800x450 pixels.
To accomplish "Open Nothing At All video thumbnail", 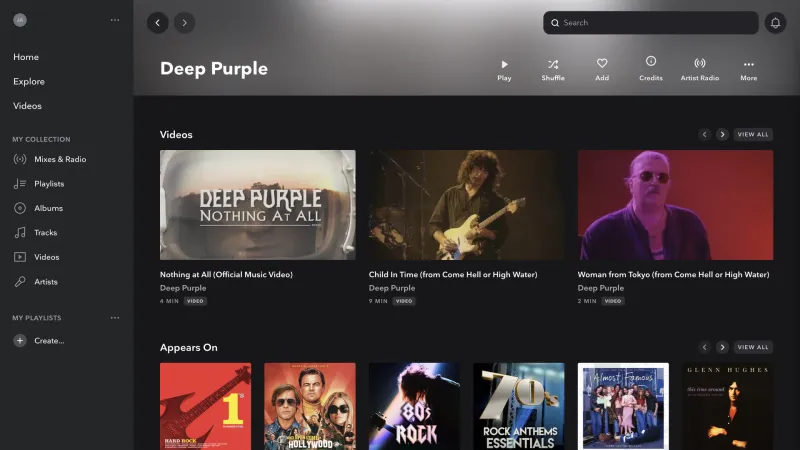I will pos(258,205).
